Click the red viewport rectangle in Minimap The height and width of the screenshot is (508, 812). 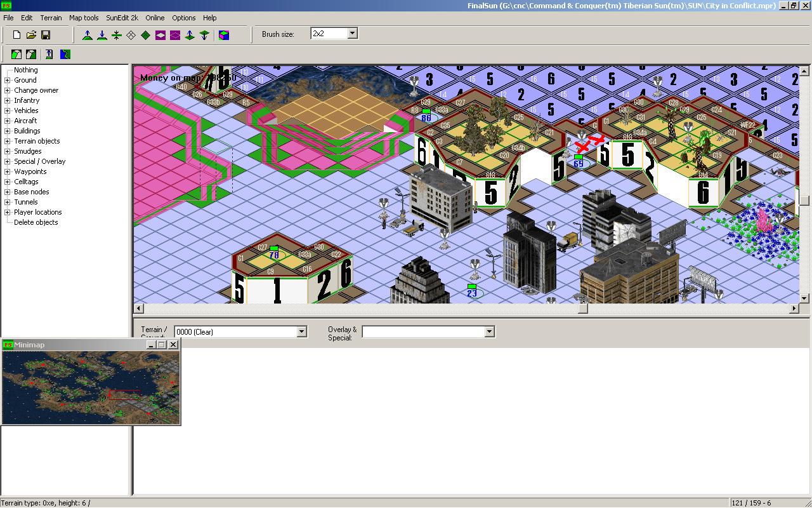124,394
